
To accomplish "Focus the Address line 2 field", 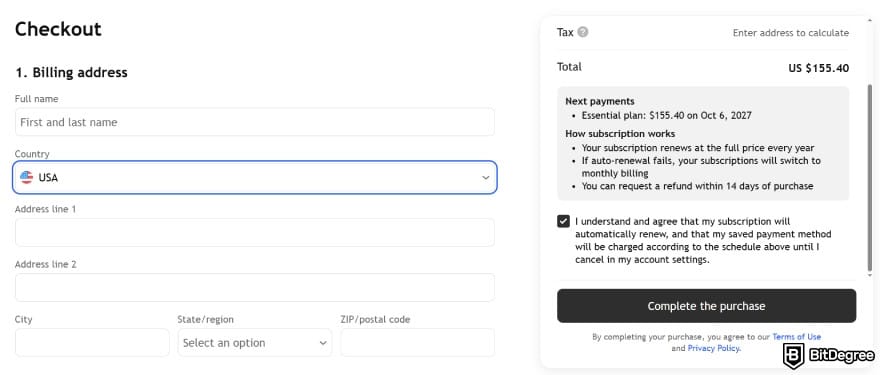I will 255,287.
